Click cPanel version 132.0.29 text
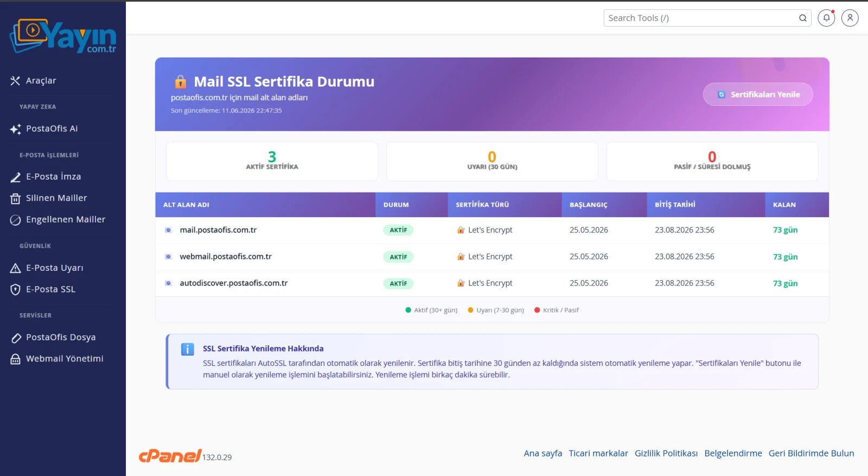Image resolution: width=868 pixels, height=476 pixels. tap(217, 458)
